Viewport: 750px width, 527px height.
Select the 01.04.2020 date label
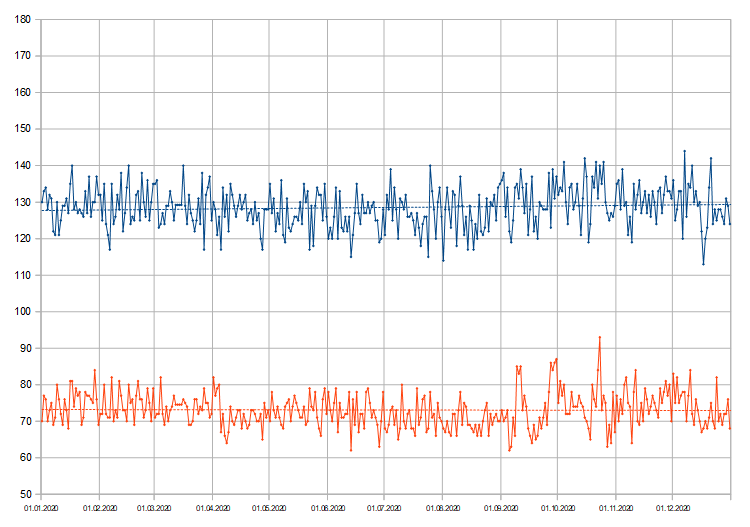click(213, 508)
